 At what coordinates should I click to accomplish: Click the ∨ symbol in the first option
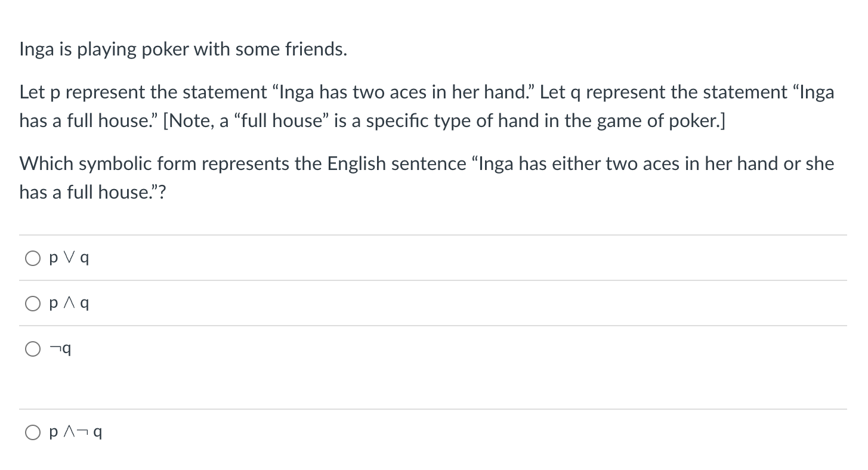click(70, 258)
